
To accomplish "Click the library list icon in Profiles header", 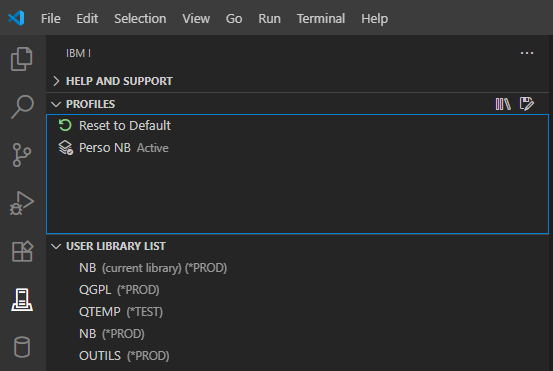I will (x=503, y=104).
